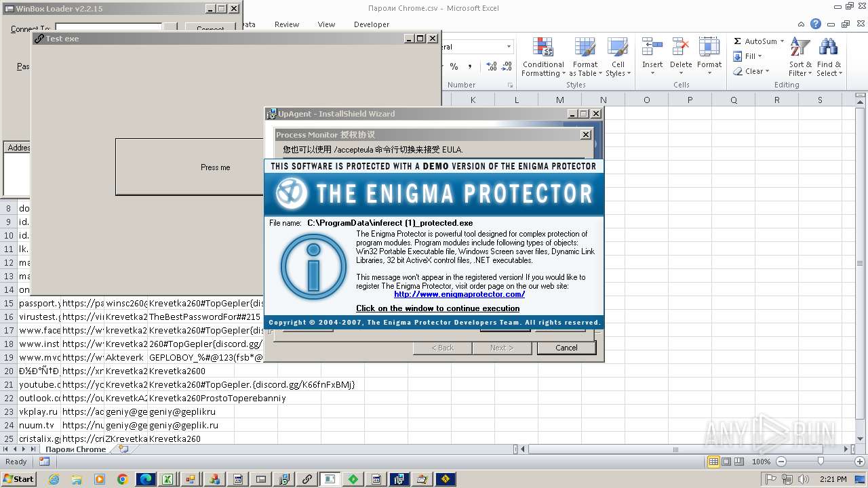The image size is (868, 488).
Task: Expand the Format cells dropdown arrow
Action: [x=709, y=73]
